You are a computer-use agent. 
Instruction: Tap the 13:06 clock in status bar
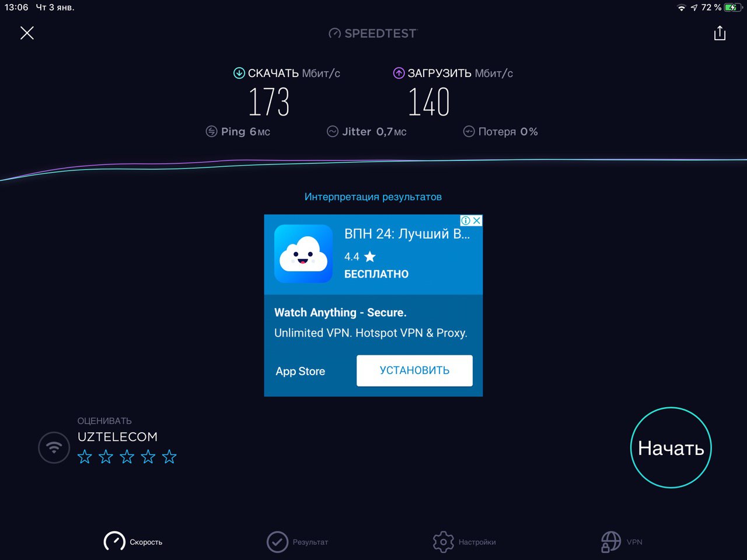click(x=16, y=8)
